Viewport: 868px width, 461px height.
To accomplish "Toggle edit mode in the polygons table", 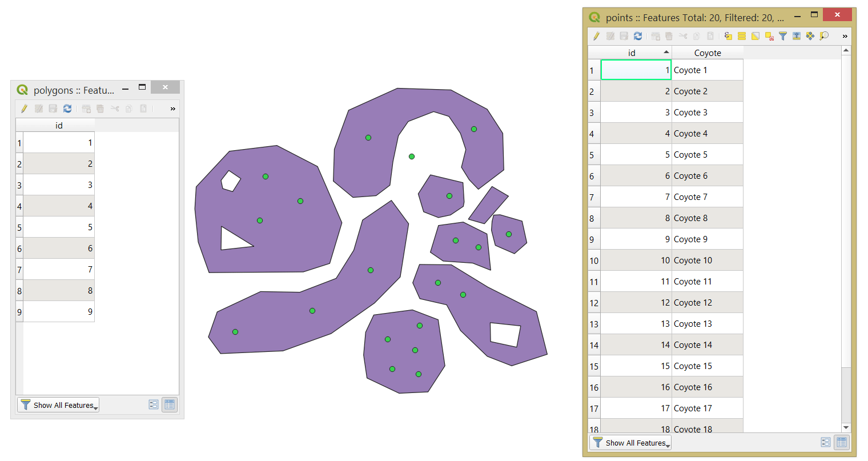I will click(25, 109).
